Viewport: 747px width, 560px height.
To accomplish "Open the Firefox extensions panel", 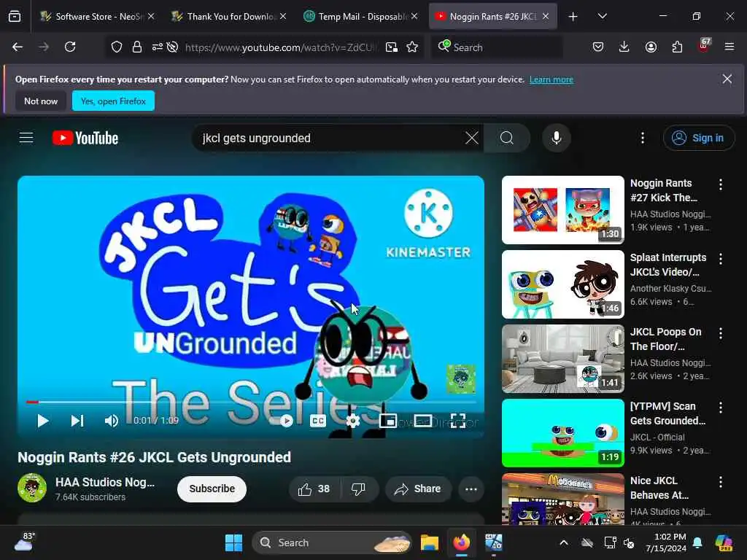I will pos(677,47).
